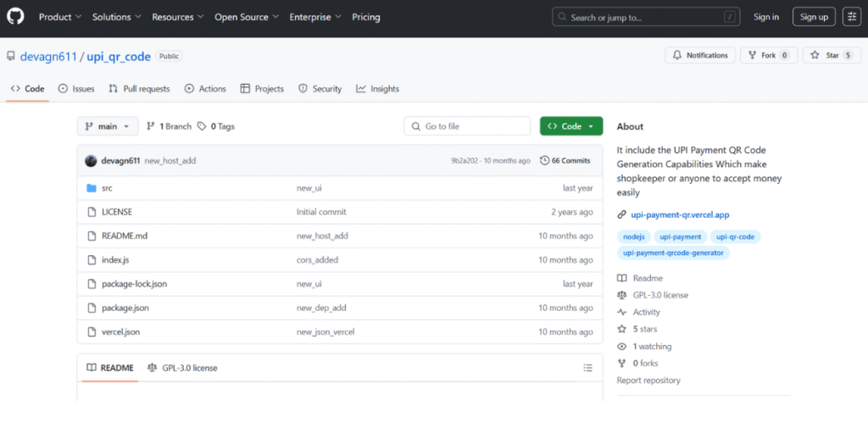Open the 66 Commits history icon
This screenshot has width=868, height=434.
(545, 160)
